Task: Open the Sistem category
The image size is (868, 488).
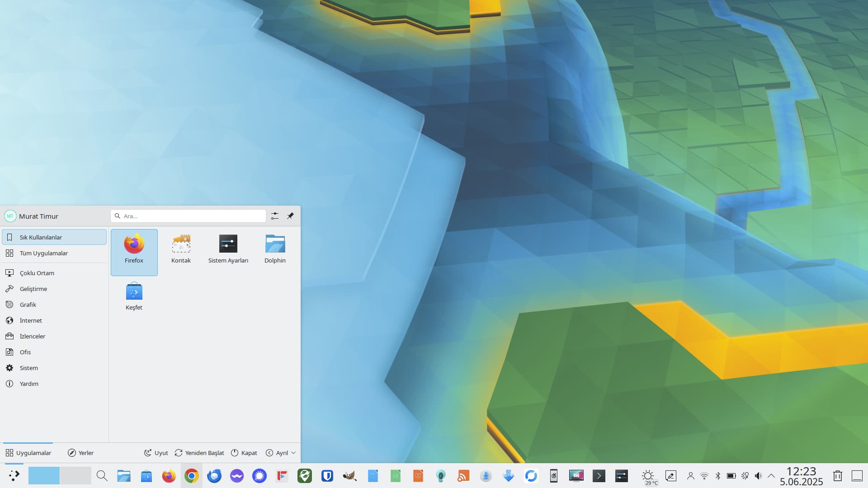Action: (x=54, y=368)
